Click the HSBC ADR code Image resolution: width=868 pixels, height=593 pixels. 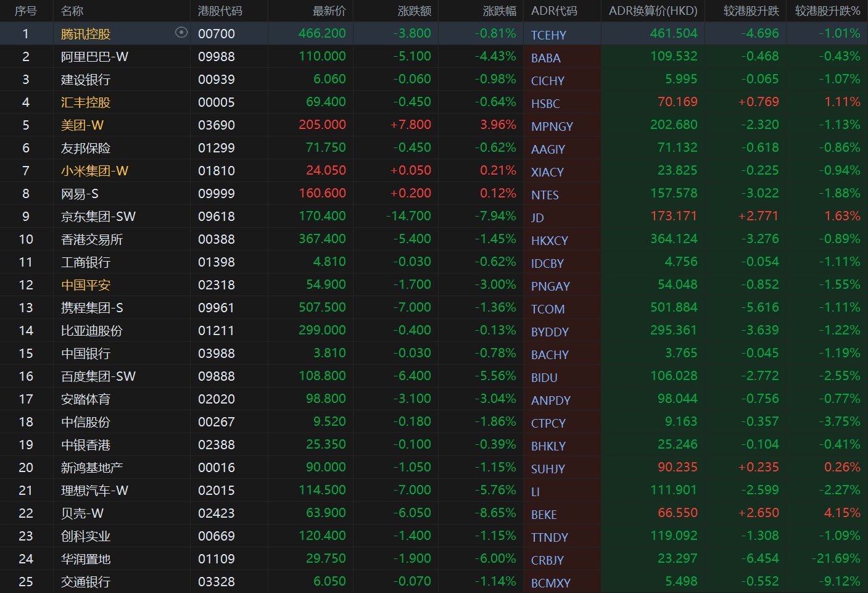click(545, 104)
